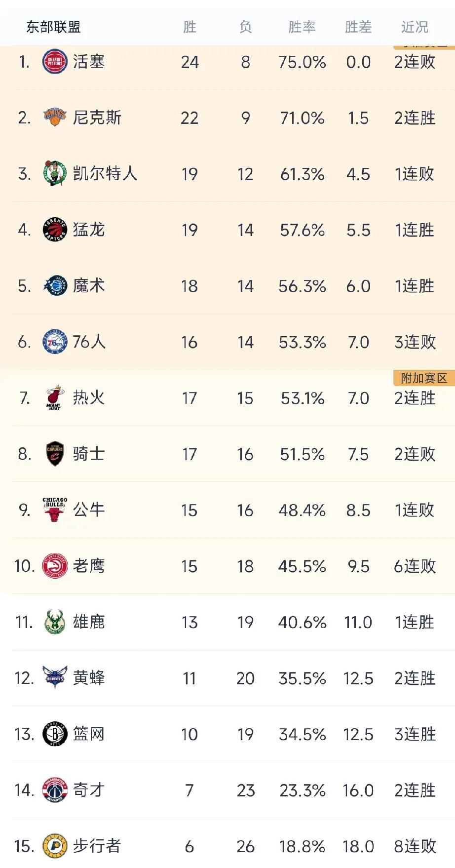Tap the Orlando Magic logo
455x868 pixels.
(55, 285)
